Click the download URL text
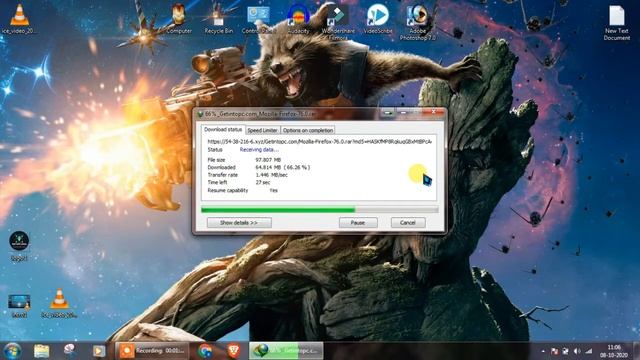This screenshot has width=640, height=360. pos(320,141)
